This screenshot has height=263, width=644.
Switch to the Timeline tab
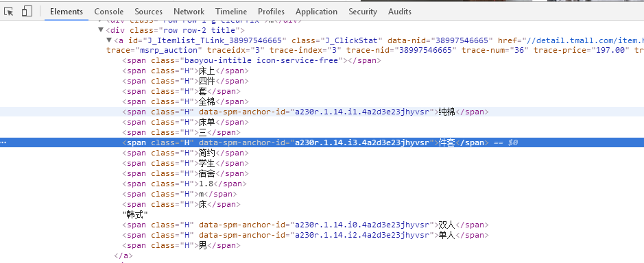tap(231, 12)
